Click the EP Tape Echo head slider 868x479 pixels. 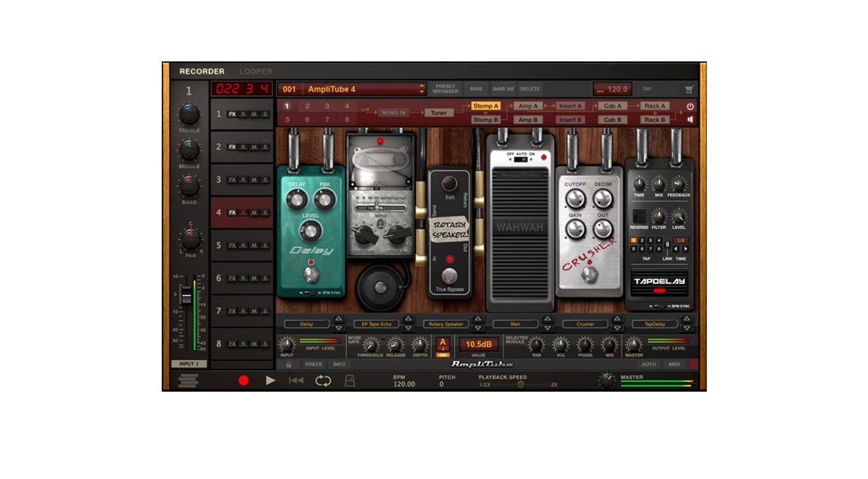click(x=380, y=208)
